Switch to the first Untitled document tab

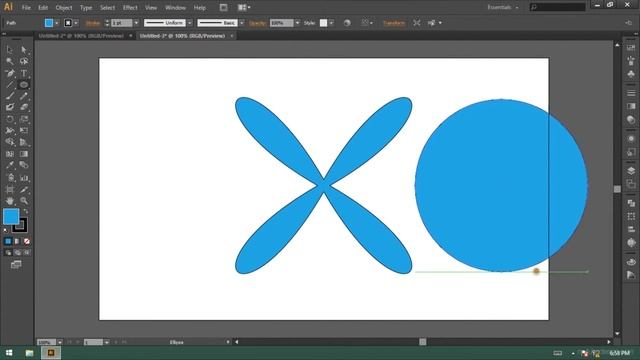81,36
